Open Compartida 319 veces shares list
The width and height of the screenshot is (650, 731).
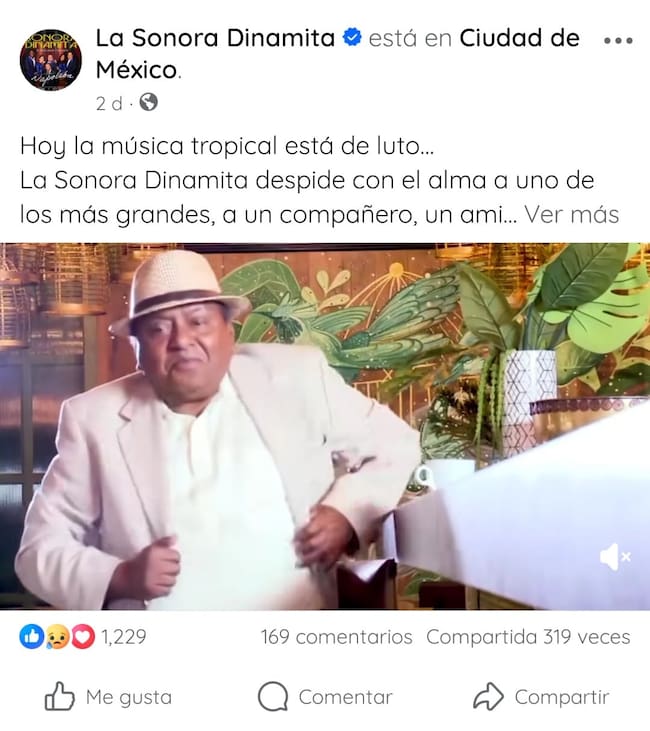528,637
